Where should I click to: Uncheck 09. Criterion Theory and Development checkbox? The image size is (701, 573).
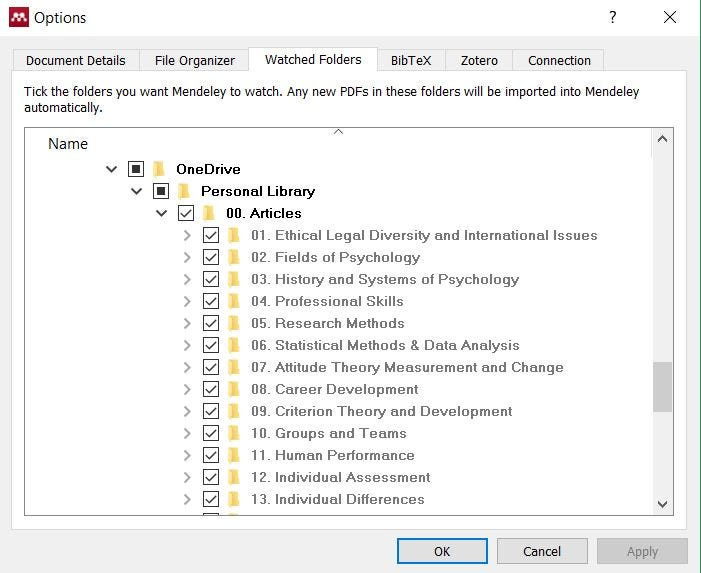coord(211,411)
